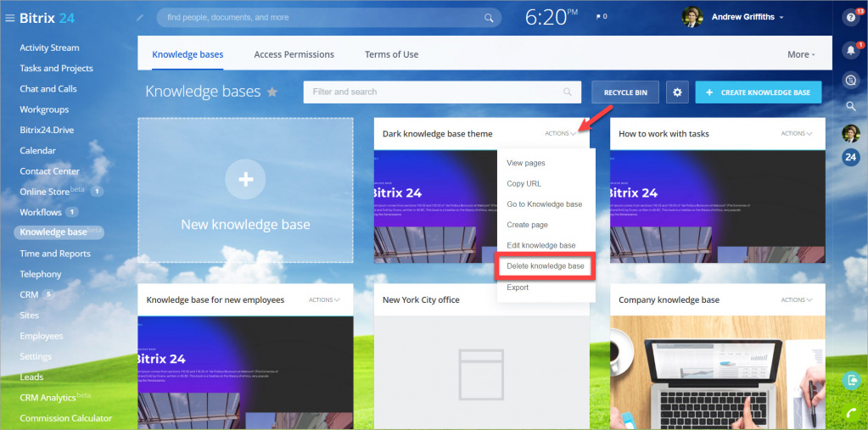
Task: Select Go to Knowledge base option
Action: click(546, 204)
